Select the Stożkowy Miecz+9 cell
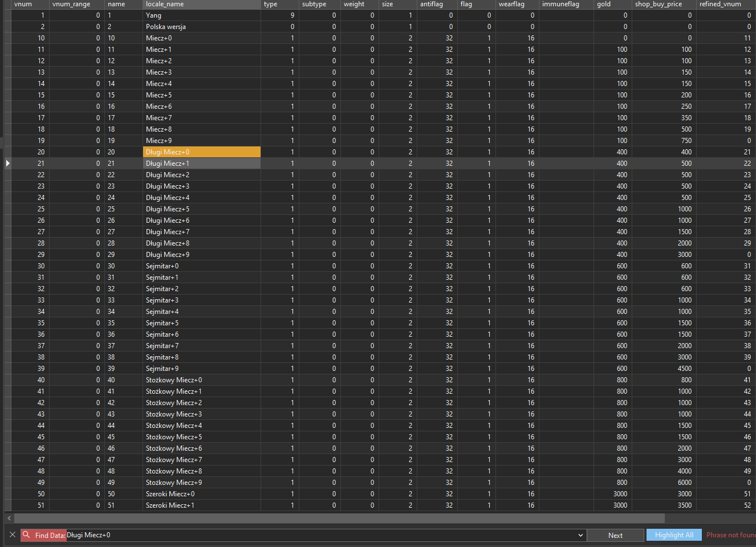The height and width of the screenshot is (547, 756). 201,483
